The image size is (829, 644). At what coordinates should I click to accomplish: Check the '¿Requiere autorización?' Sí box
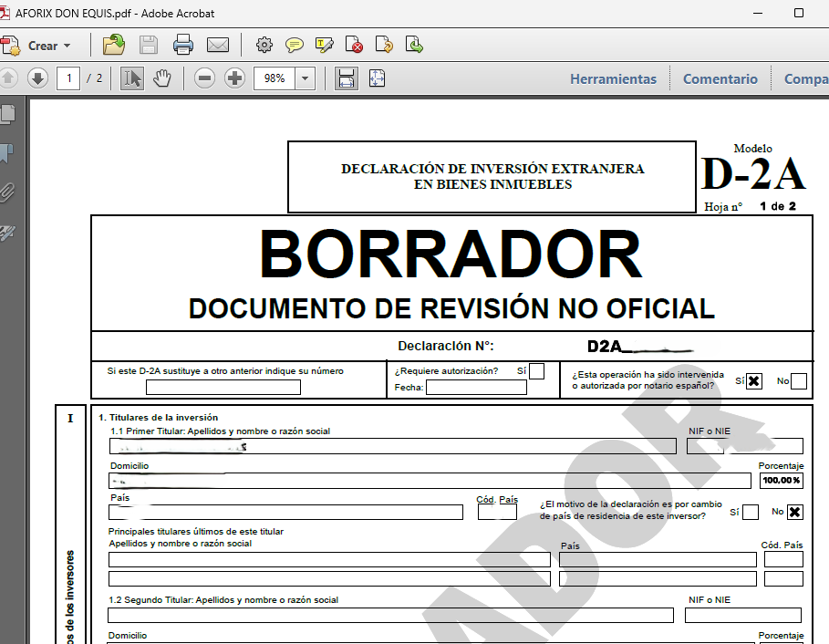point(536,371)
